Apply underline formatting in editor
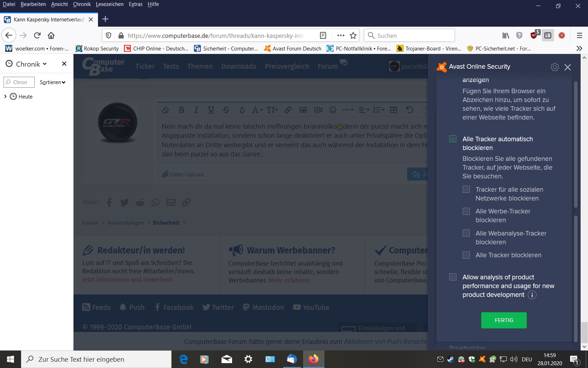Viewport: 588px width, 368px height. tap(211, 110)
